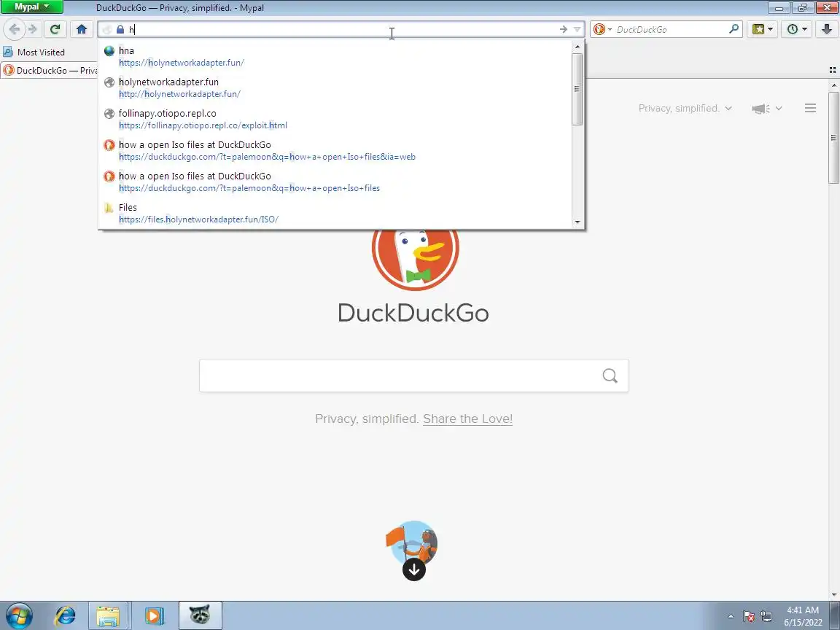Open the History clock dropdown button
The width and height of the screenshot is (840, 630).
796,29
